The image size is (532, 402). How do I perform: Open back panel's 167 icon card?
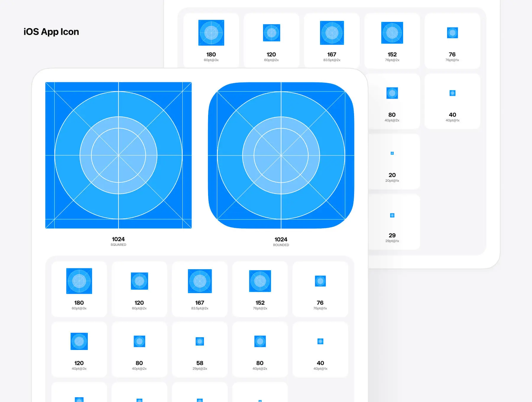coord(332,40)
